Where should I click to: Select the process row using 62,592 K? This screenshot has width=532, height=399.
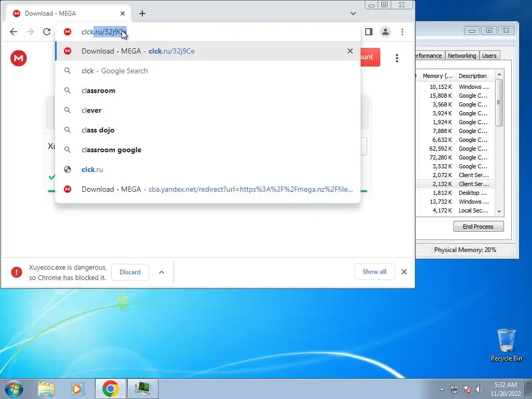455,149
